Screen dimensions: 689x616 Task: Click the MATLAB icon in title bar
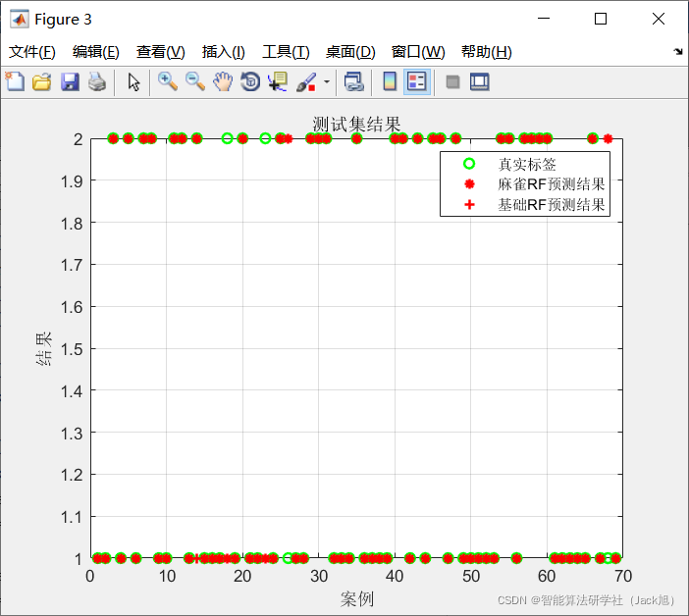tap(20, 19)
